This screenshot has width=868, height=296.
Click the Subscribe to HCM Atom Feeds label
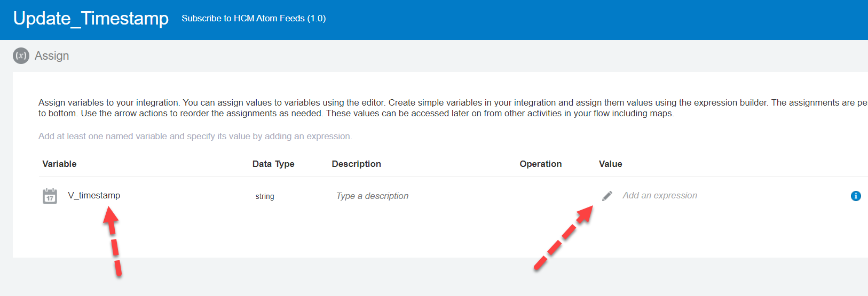tap(254, 18)
